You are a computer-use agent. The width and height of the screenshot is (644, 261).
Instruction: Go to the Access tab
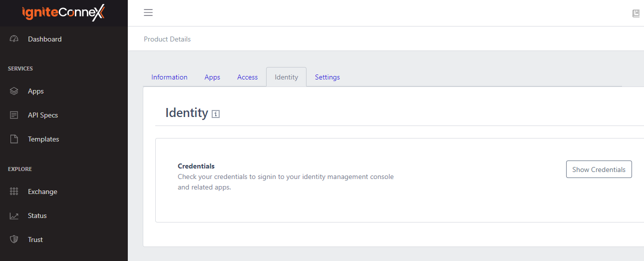(x=247, y=77)
